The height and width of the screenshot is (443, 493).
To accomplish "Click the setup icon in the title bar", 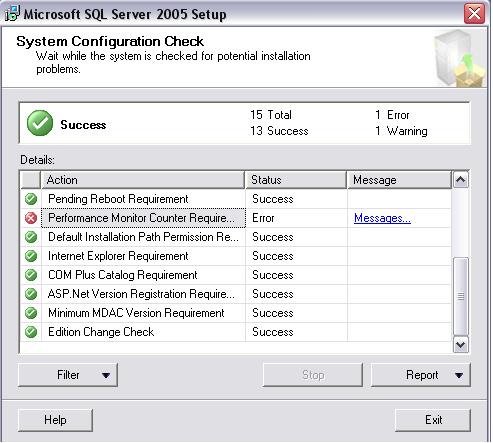I will (12, 13).
